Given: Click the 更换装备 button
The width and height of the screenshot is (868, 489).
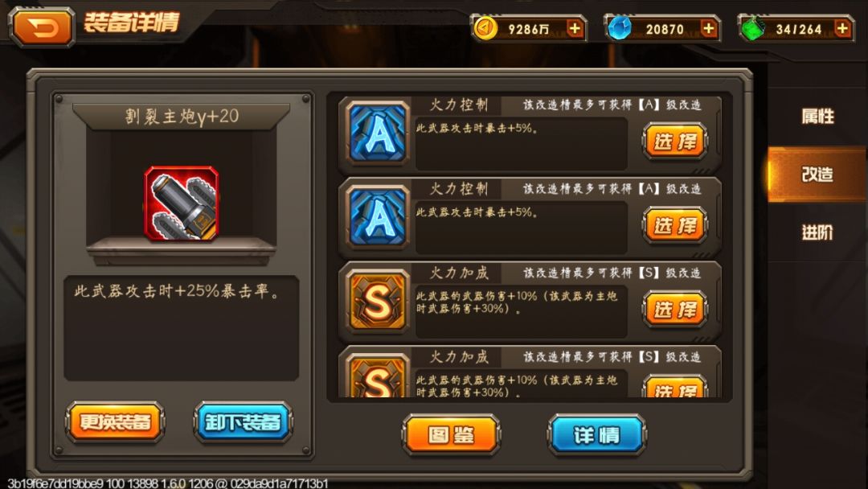Looking at the screenshot, I should click(115, 422).
